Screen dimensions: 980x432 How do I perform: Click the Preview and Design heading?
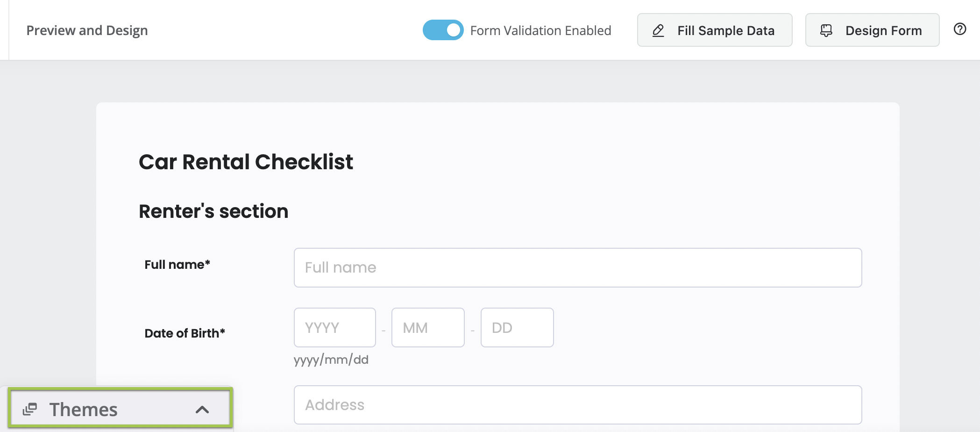(87, 31)
